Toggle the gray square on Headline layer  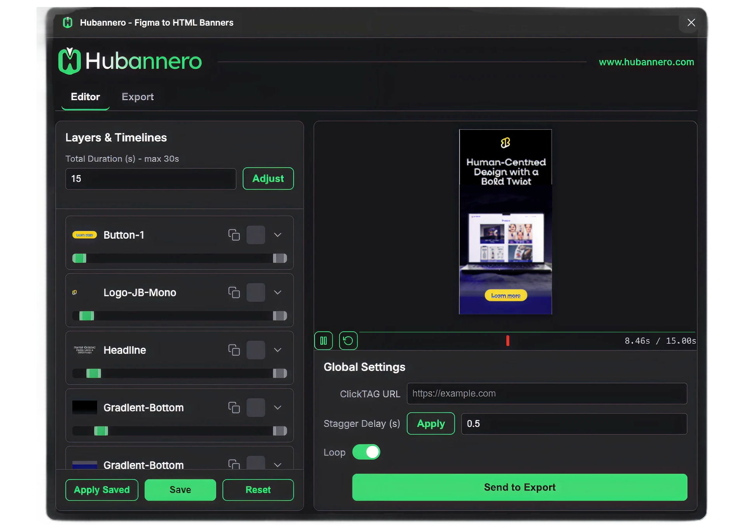coord(255,350)
